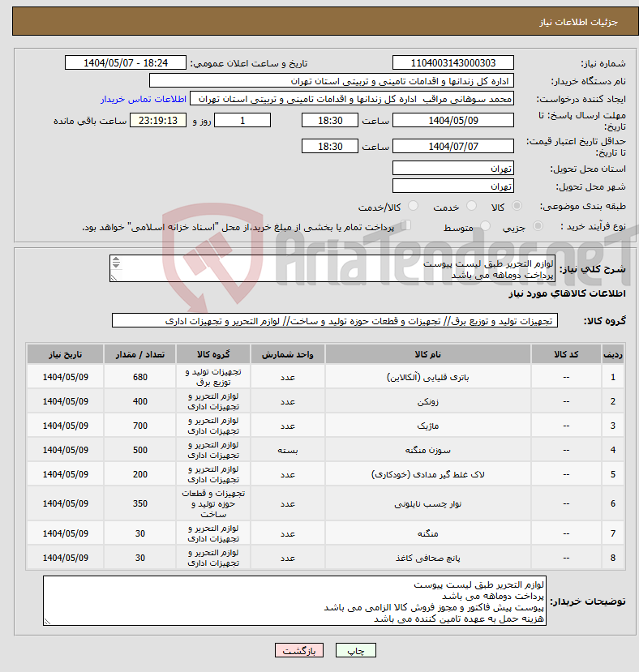The image size is (639, 672).
Task: Click the remaining time 23:19:13 field
Action: click(158, 121)
